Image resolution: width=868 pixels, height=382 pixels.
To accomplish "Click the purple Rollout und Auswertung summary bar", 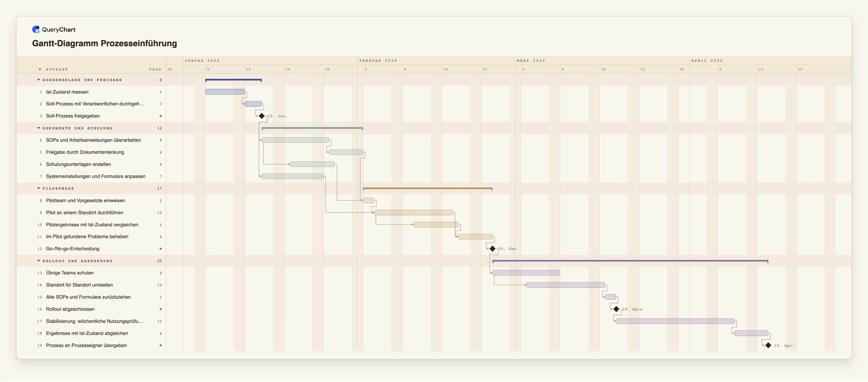I will (x=630, y=261).
